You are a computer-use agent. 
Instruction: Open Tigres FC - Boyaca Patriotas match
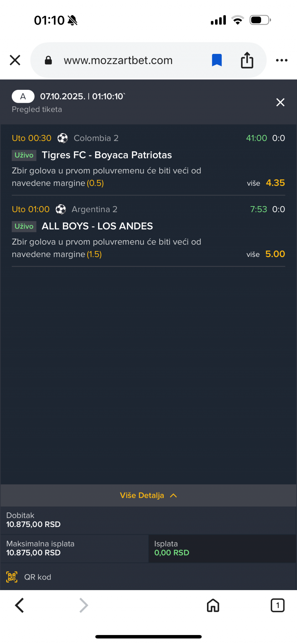107,155
